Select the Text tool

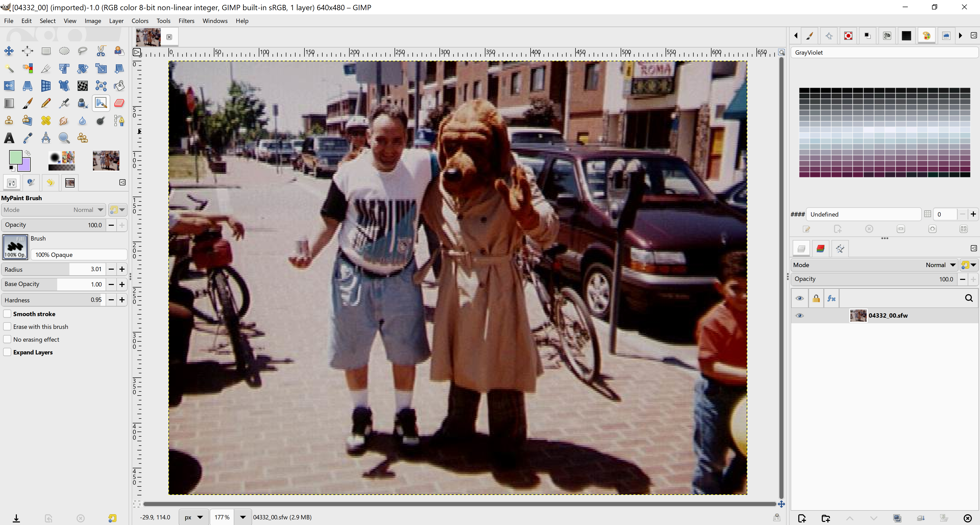coord(9,138)
